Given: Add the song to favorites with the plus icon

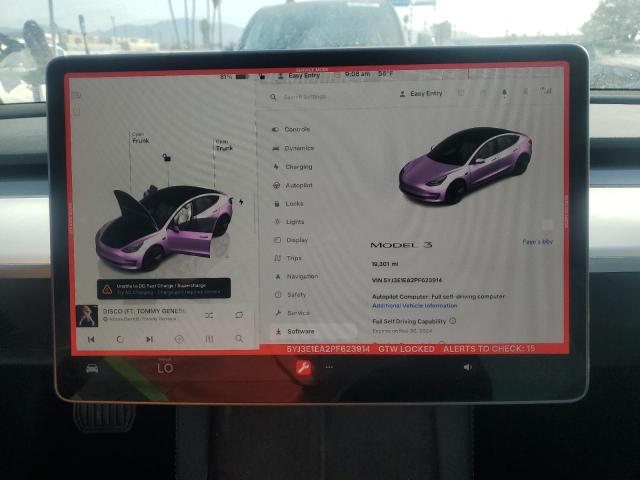Looking at the screenshot, I should (x=179, y=339).
